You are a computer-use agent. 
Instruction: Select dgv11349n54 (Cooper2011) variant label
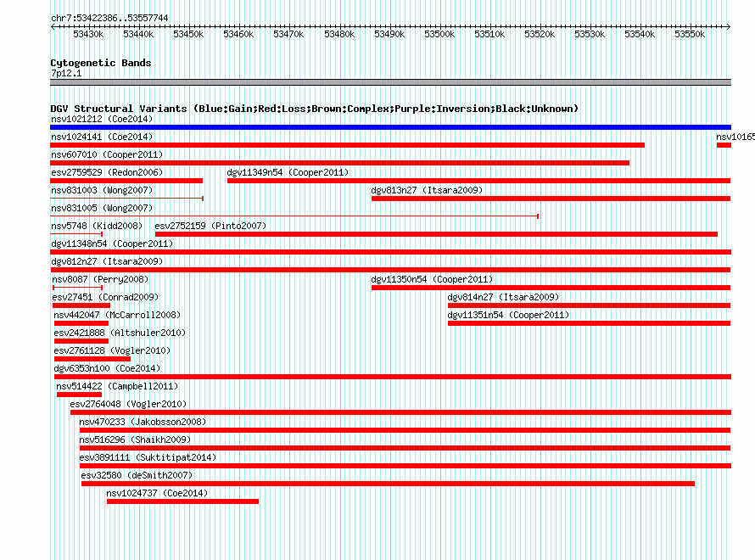[x=288, y=172]
